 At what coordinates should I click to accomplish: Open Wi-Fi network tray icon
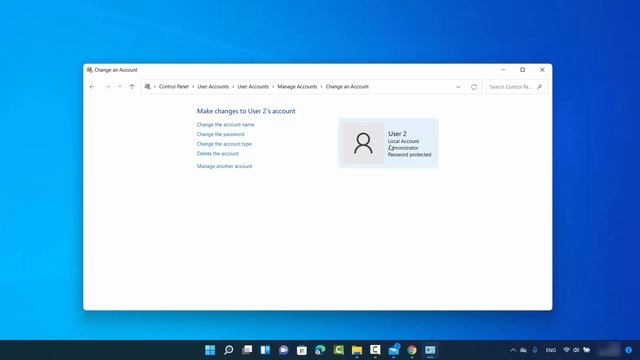[567, 350]
